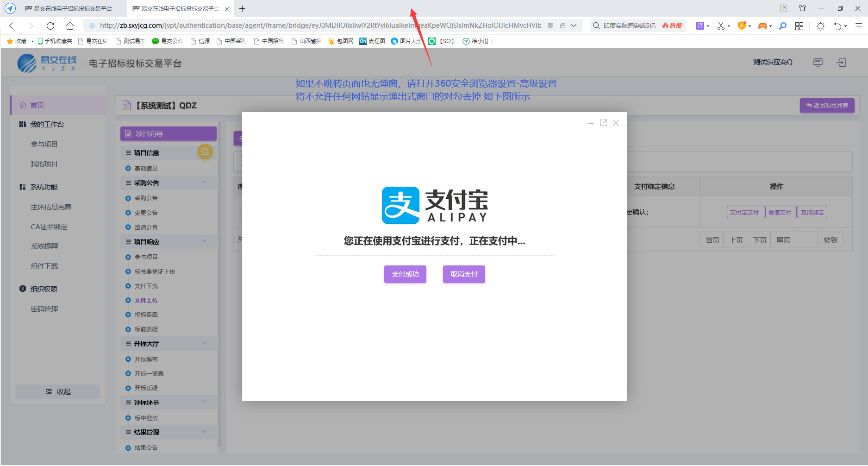Click the undo restore toolbar icon

(837, 26)
